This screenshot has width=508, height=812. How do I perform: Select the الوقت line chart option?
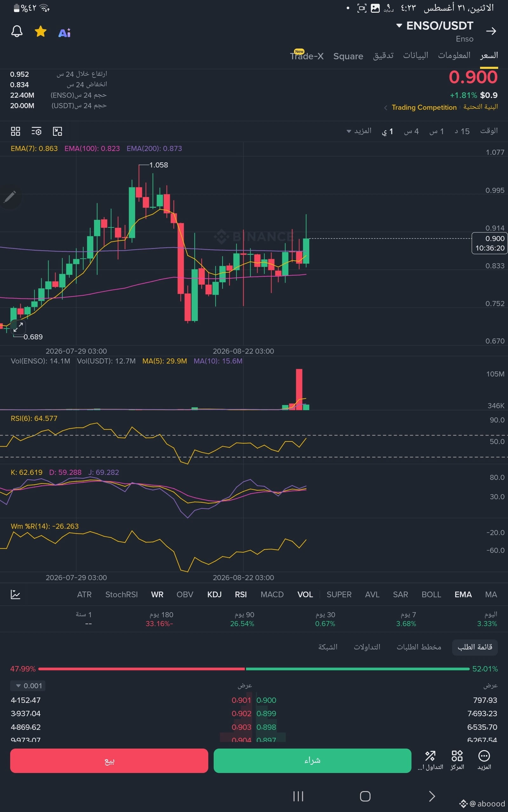pos(489,131)
